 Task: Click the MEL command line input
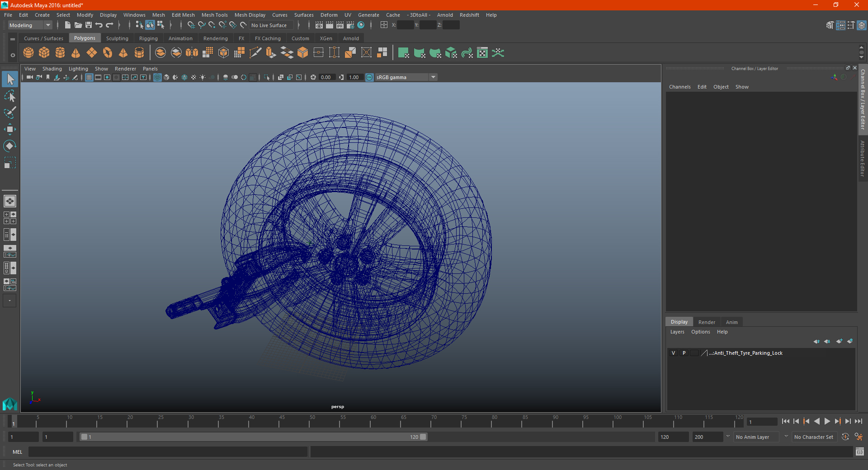tap(168, 452)
